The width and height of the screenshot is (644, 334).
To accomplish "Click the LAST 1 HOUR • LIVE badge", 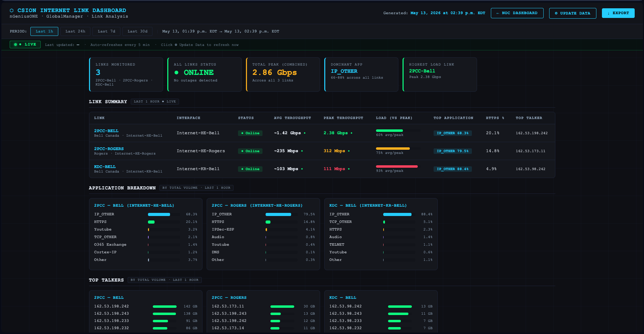I will point(155,101).
